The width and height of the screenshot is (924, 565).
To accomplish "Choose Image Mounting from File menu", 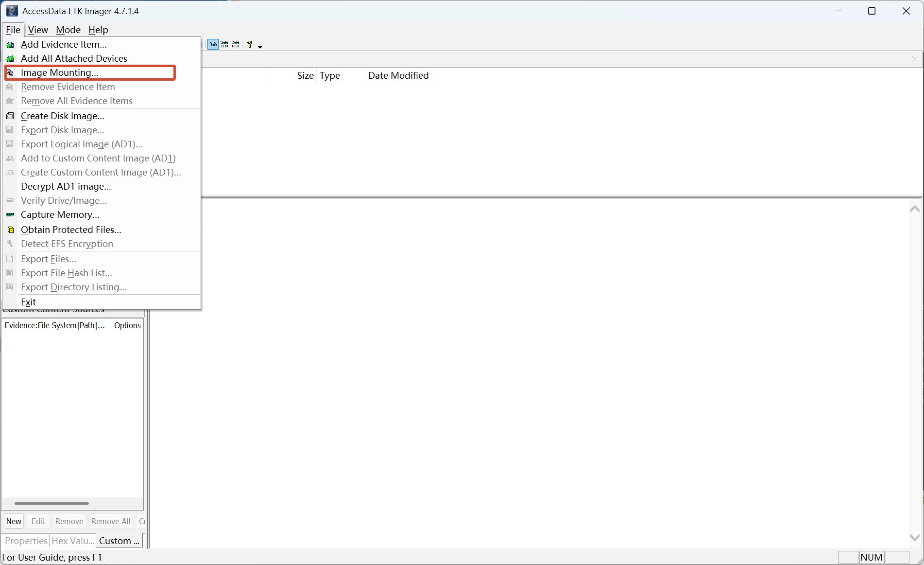I will [60, 73].
